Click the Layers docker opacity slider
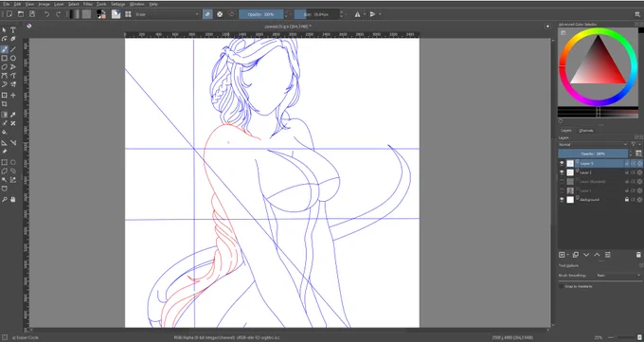 593,153
